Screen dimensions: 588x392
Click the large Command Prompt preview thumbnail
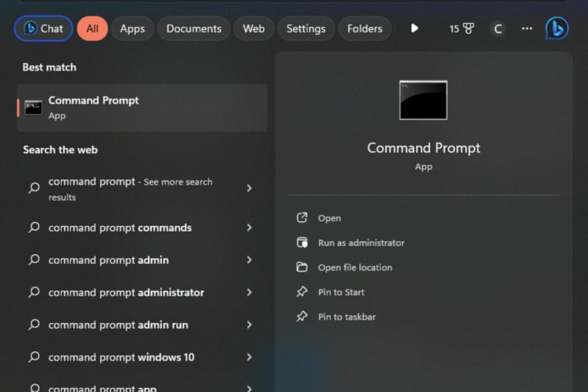coord(423,100)
